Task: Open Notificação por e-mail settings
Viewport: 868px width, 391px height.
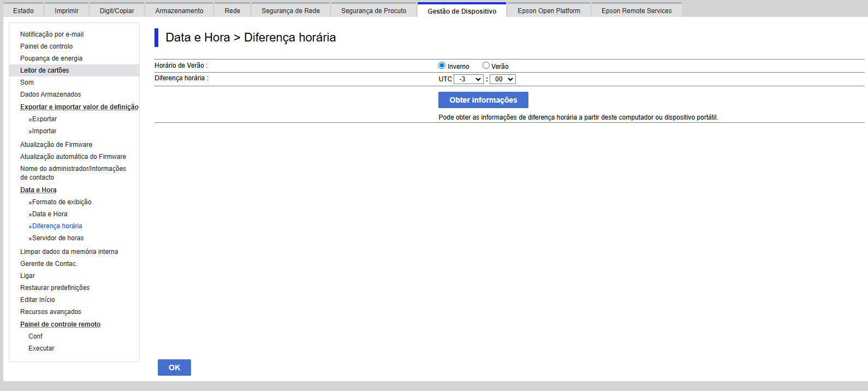Action: 52,34
